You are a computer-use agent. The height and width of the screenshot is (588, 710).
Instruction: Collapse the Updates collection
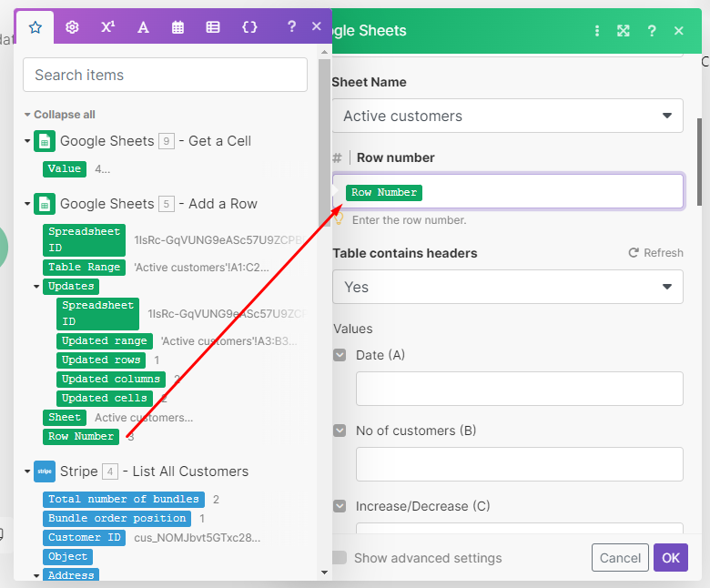[36, 287]
